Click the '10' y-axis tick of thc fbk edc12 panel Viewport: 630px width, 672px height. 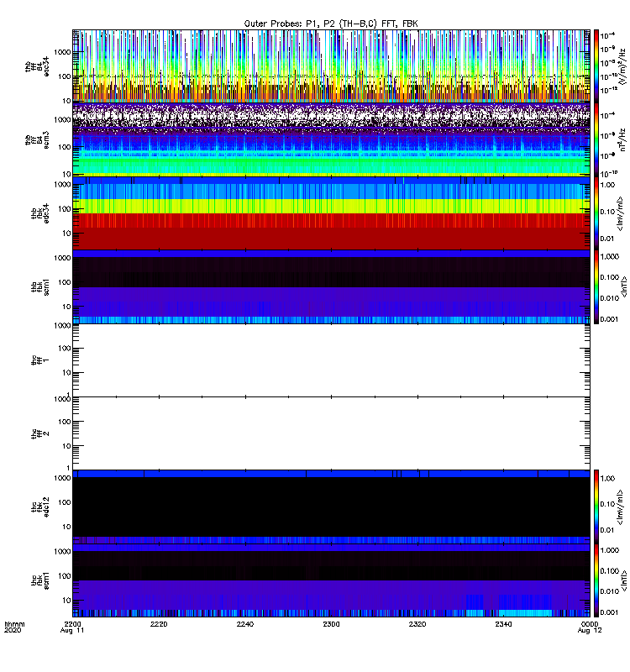point(66,527)
